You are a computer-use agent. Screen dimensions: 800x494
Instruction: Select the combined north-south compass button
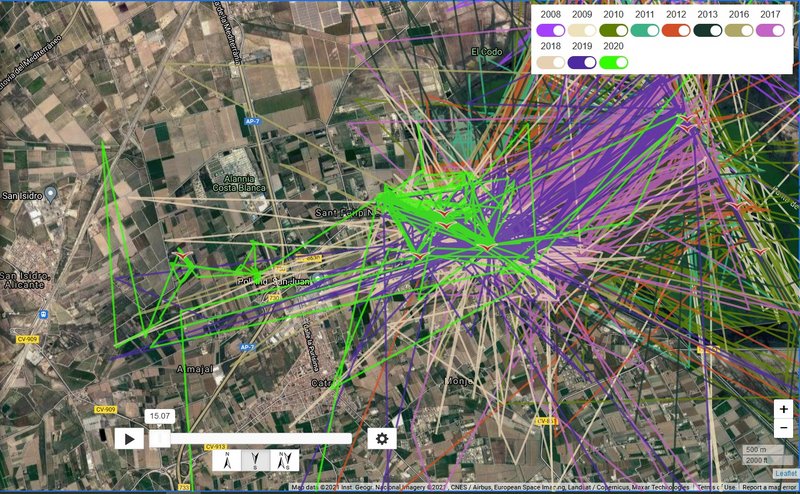(284, 460)
